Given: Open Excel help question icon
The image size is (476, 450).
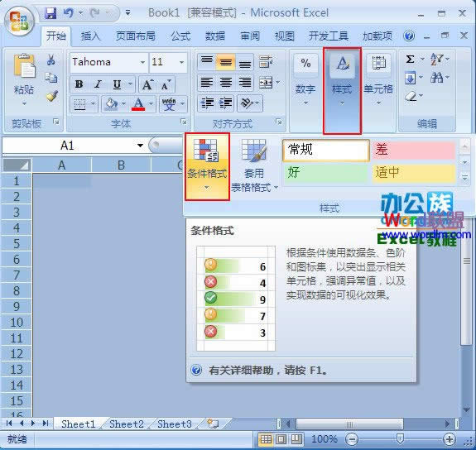Looking at the screenshot, I should (x=409, y=36).
